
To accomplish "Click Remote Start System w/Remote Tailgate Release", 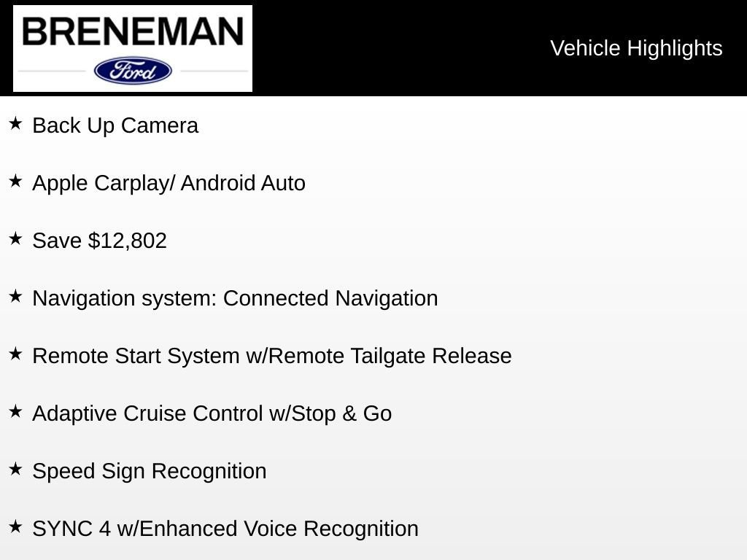I will click(272, 356).
